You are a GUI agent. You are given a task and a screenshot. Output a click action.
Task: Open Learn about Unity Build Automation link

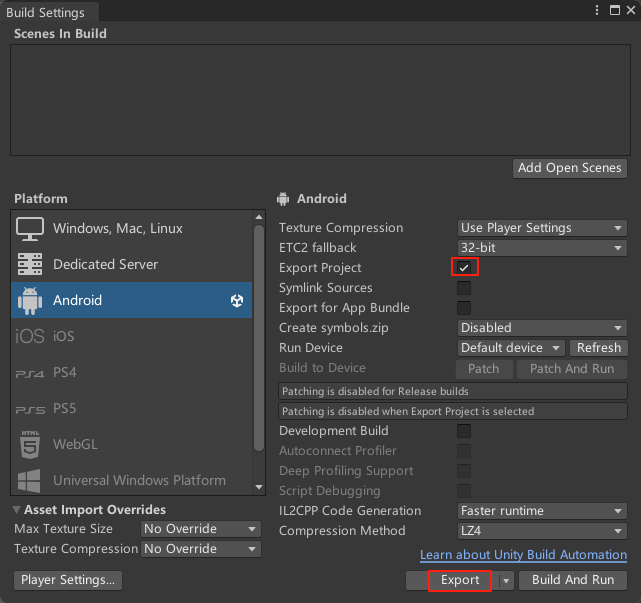[x=523, y=555]
